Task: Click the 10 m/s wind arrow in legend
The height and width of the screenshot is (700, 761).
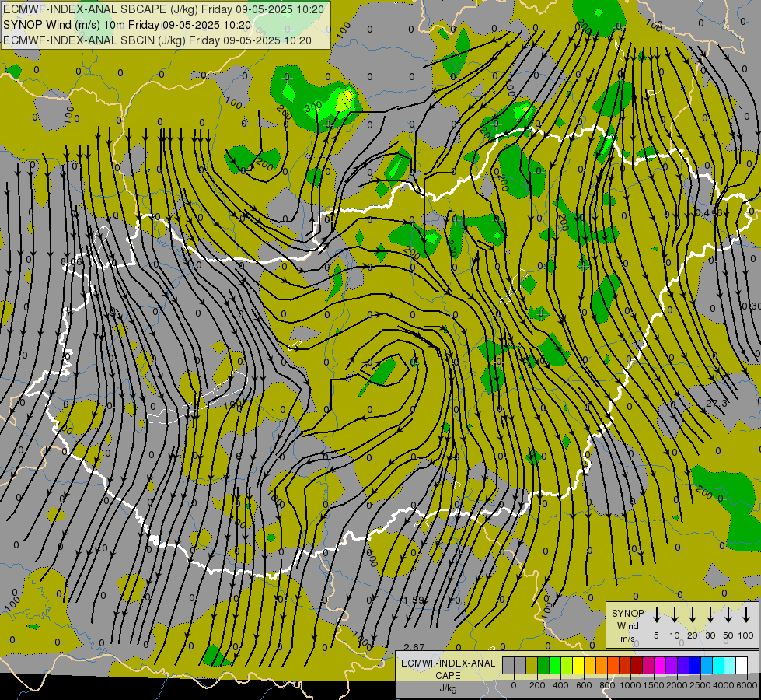Action: click(x=674, y=615)
